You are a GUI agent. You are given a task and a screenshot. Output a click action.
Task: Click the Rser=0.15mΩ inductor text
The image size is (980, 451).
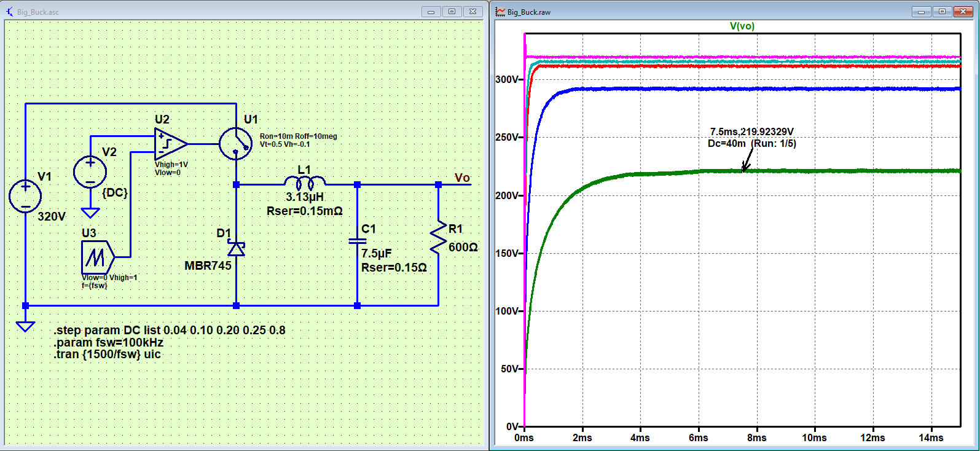(x=305, y=211)
